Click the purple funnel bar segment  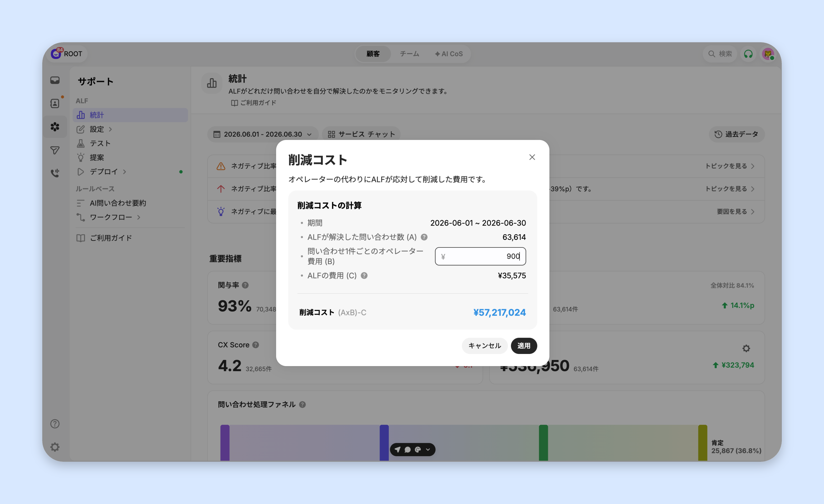tap(225, 443)
